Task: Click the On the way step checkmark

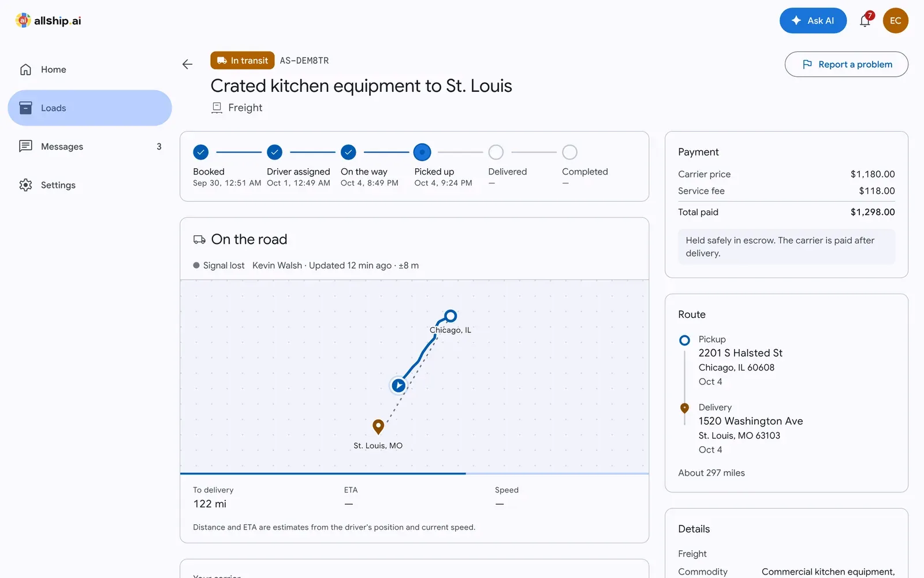Action: pyautogui.click(x=348, y=152)
